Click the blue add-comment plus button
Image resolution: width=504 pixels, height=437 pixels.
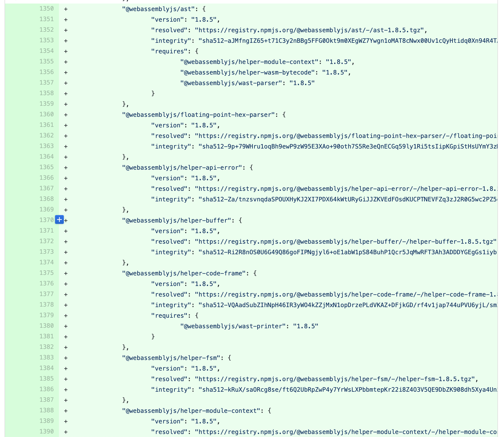coord(59,220)
